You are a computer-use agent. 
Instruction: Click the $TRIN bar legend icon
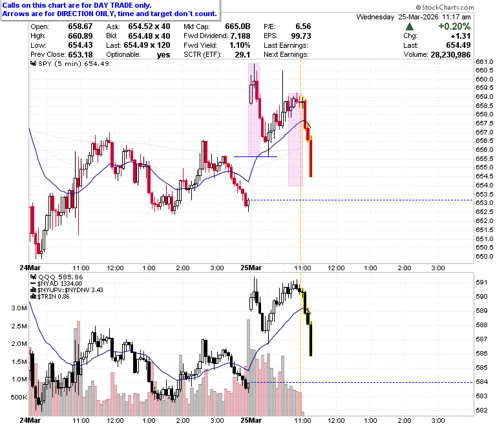pos(34,297)
